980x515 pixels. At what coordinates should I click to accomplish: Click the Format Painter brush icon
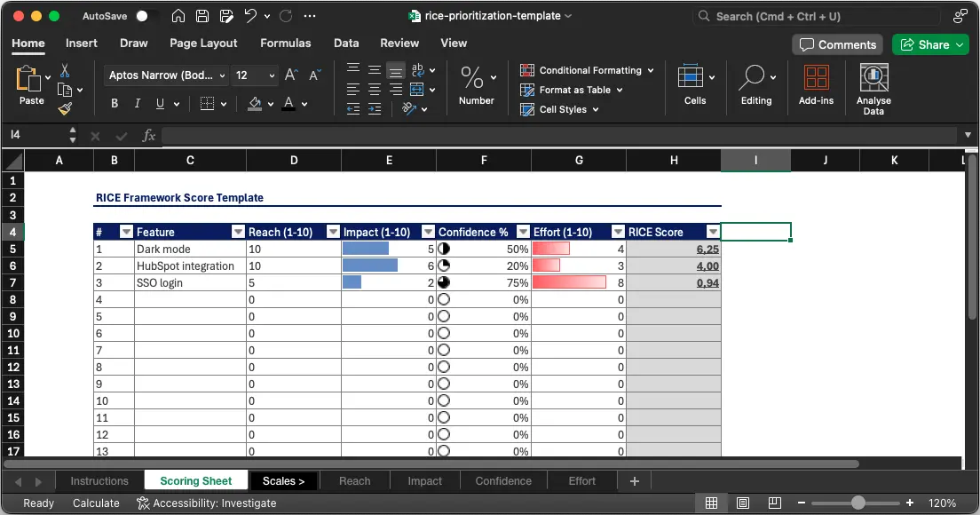(x=65, y=108)
